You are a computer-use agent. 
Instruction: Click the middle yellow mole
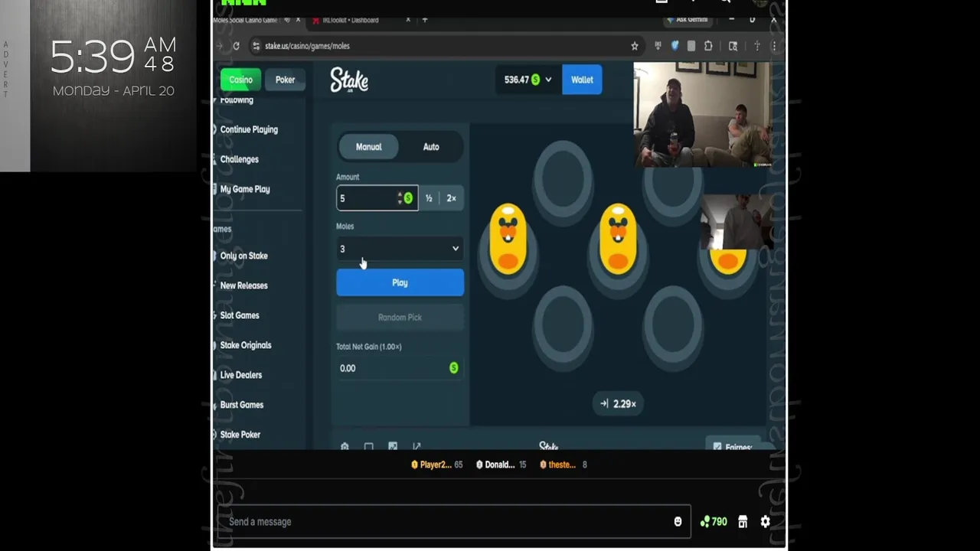[618, 239]
